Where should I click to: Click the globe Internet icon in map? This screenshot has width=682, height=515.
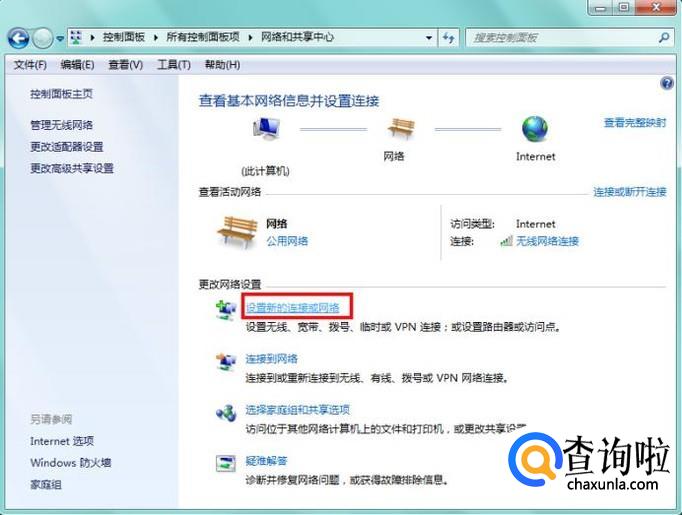coord(535,129)
